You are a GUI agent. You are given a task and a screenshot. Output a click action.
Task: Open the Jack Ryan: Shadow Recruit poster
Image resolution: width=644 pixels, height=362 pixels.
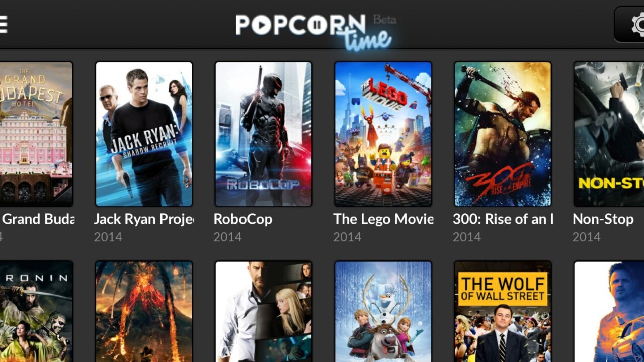coord(144,134)
